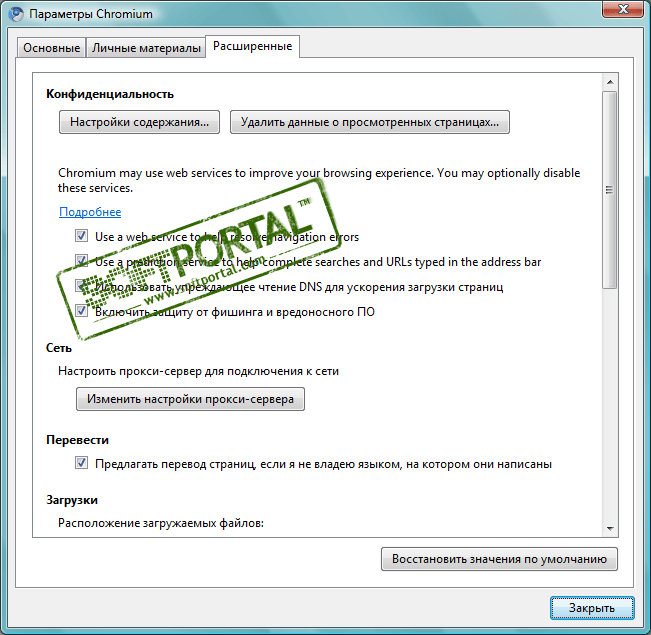
Task: Click the Настройки содержания button
Action: pyautogui.click(x=140, y=122)
